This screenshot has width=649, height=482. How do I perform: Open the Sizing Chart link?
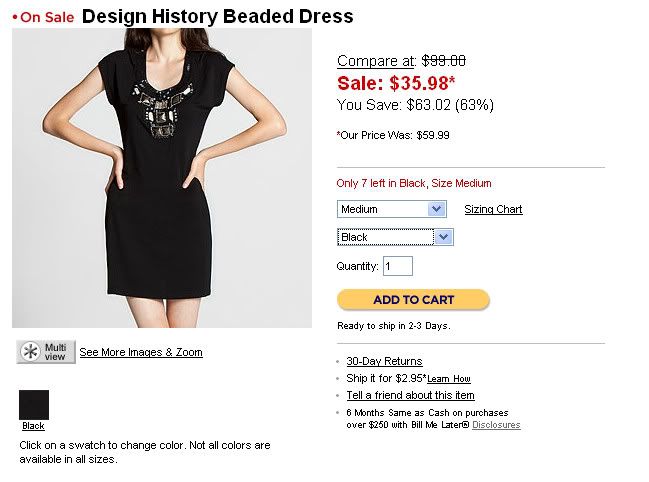[x=493, y=209]
